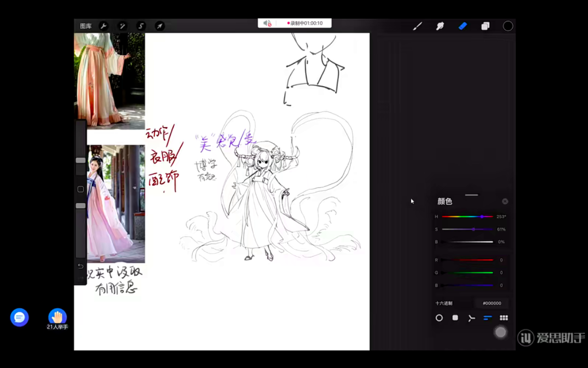Select the blue Eraser tool

(x=462, y=26)
